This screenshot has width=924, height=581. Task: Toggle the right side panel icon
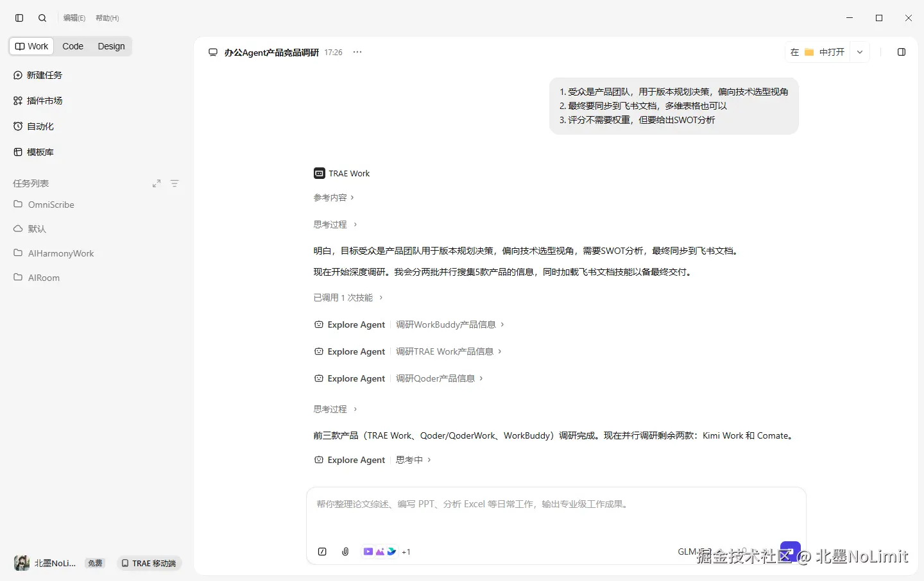pos(902,52)
